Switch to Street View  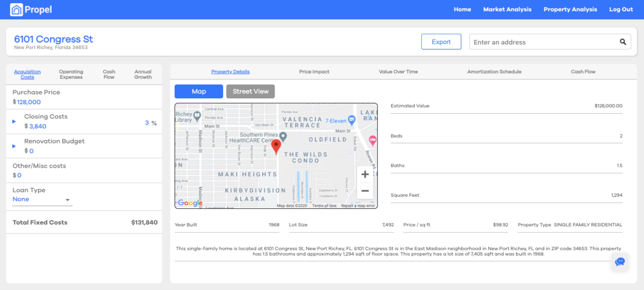[x=251, y=92]
